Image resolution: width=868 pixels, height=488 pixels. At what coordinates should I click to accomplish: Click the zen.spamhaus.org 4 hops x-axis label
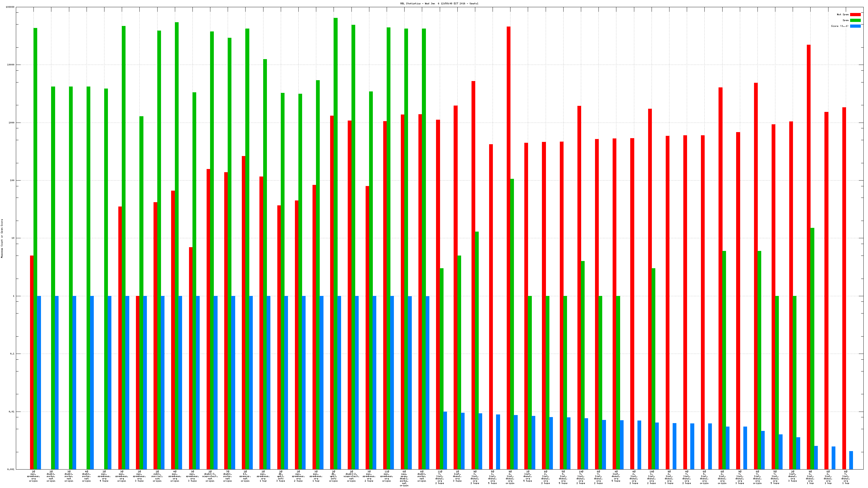104,476
